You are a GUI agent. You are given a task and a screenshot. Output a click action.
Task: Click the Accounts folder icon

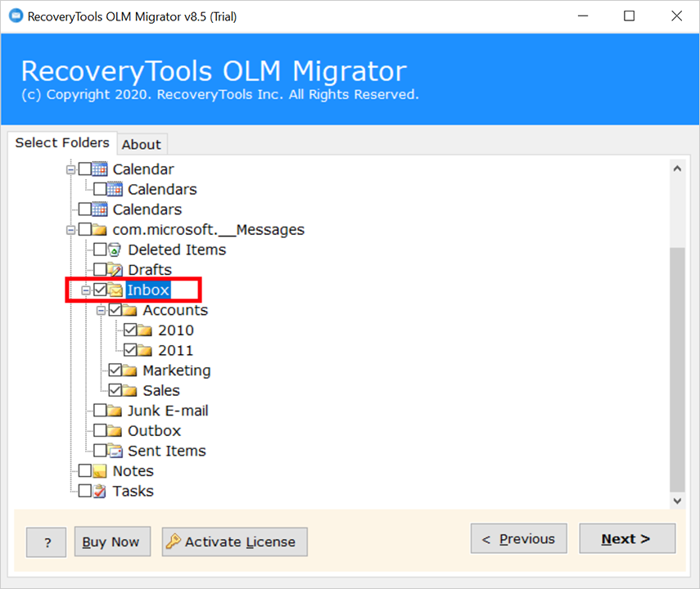point(130,310)
